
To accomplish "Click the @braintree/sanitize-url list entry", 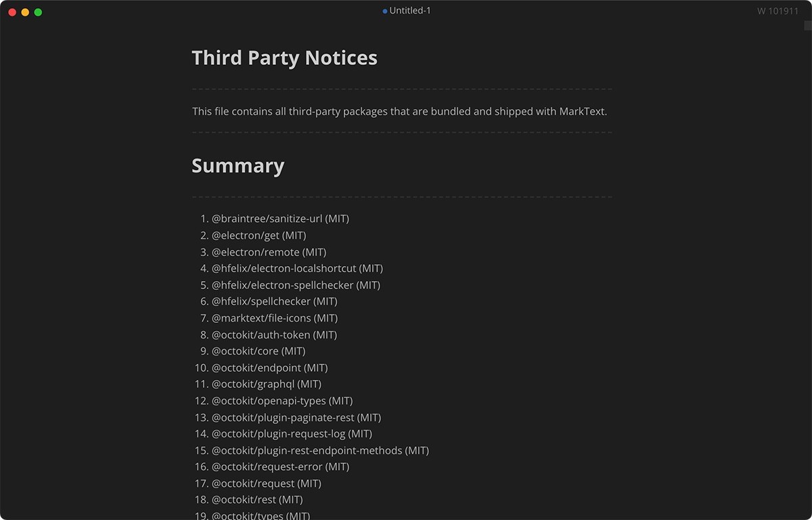I will [x=281, y=219].
